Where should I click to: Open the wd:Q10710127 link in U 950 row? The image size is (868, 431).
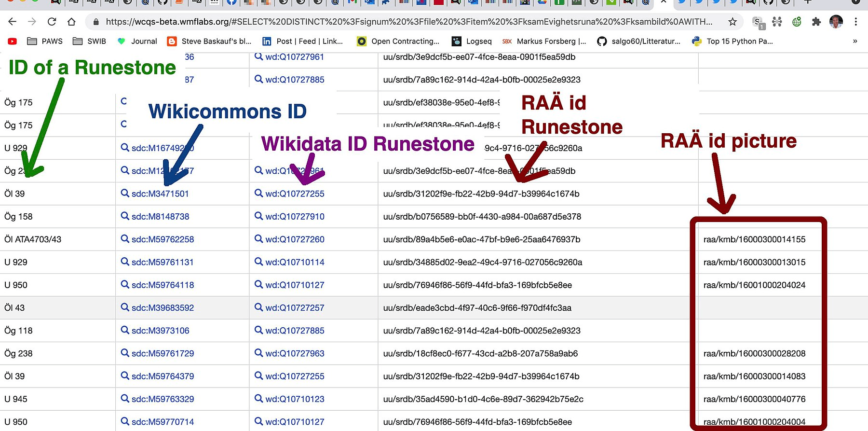pos(295,285)
